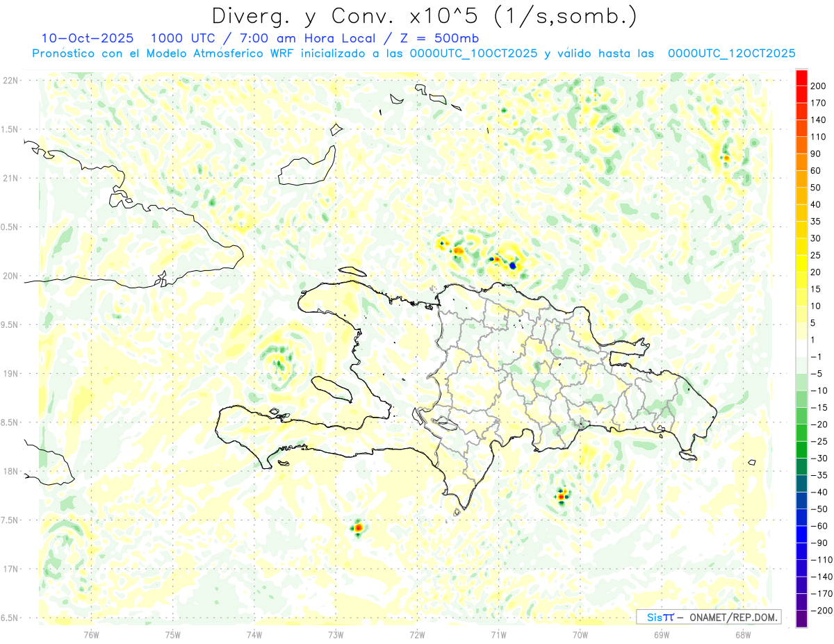
Task: Click the '110' value on the color scale
Action: [x=819, y=138]
